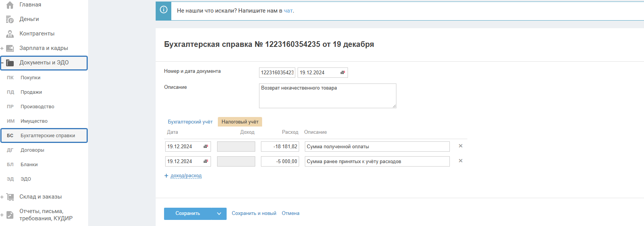Switch to Бухгалтерский учёт tab
This screenshot has width=644, height=226.
point(190,122)
